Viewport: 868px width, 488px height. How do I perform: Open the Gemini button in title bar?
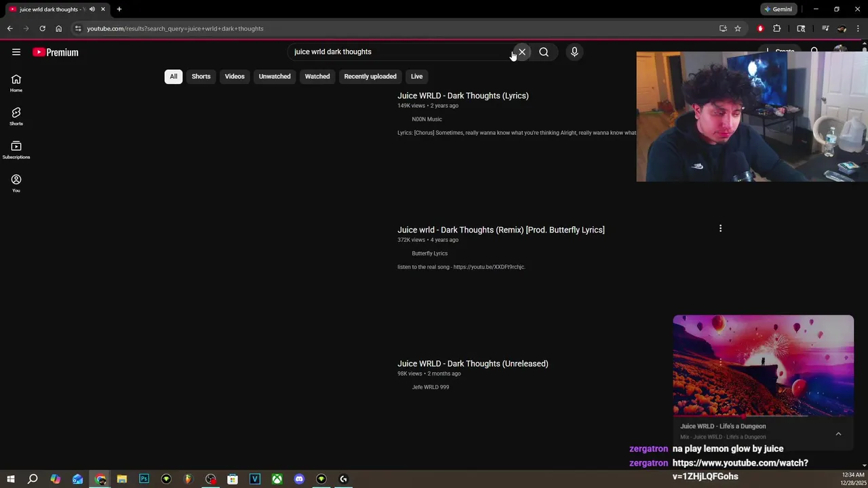pos(778,9)
